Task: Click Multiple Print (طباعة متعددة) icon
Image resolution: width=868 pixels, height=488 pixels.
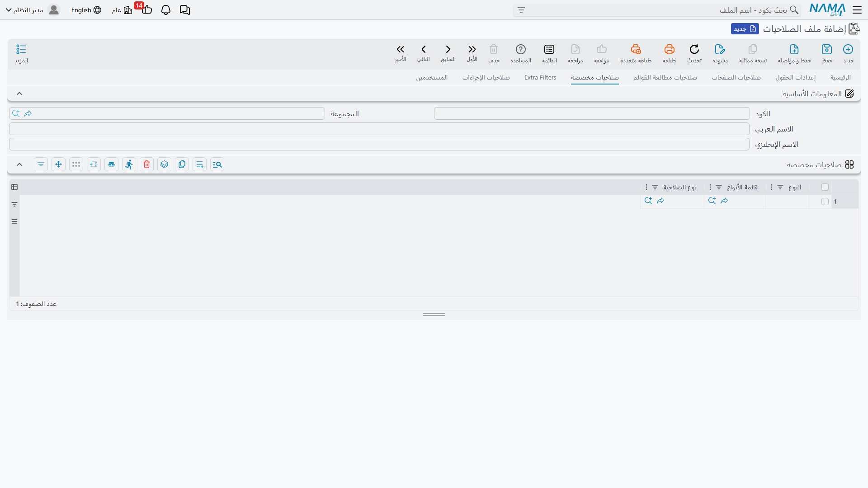Action: pyautogui.click(x=636, y=53)
